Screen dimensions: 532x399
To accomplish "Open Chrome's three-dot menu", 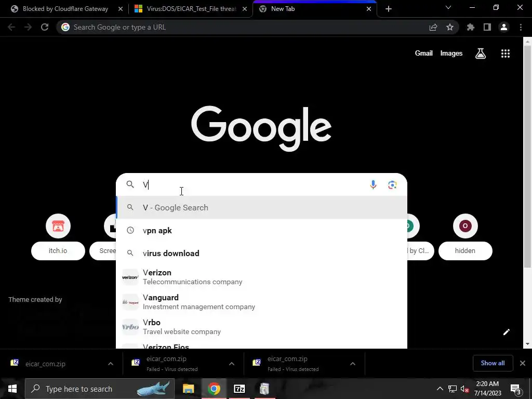I will pyautogui.click(x=521, y=27).
